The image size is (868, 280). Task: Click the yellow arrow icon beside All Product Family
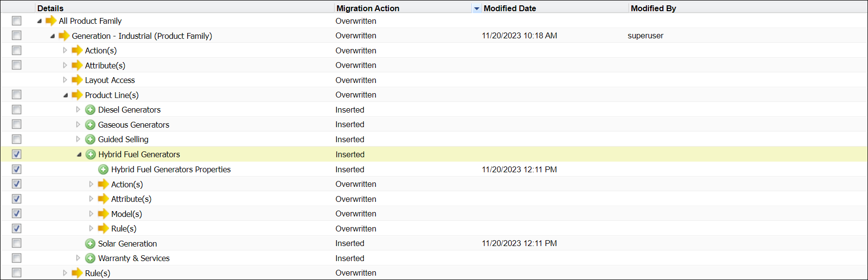point(51,21)
